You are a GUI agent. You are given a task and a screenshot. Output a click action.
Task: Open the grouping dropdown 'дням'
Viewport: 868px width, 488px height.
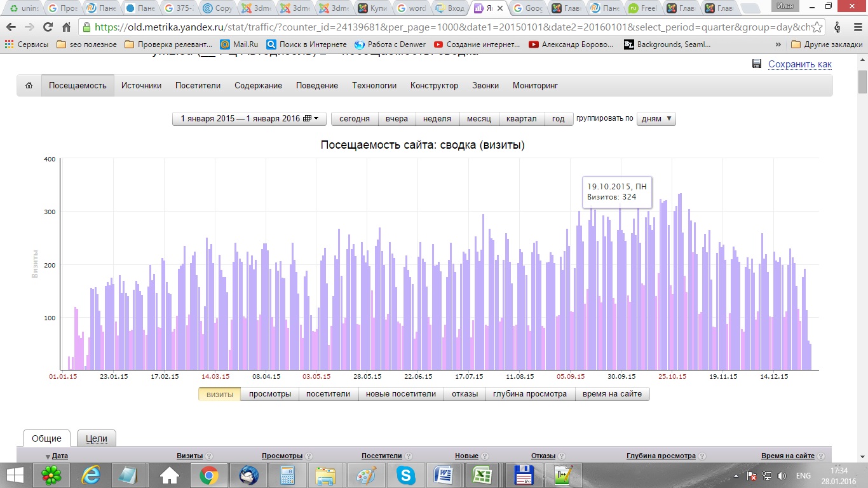[656, 119]
